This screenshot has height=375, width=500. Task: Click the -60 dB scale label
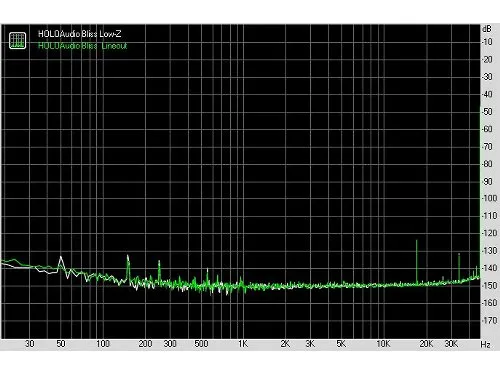(488, 129)
